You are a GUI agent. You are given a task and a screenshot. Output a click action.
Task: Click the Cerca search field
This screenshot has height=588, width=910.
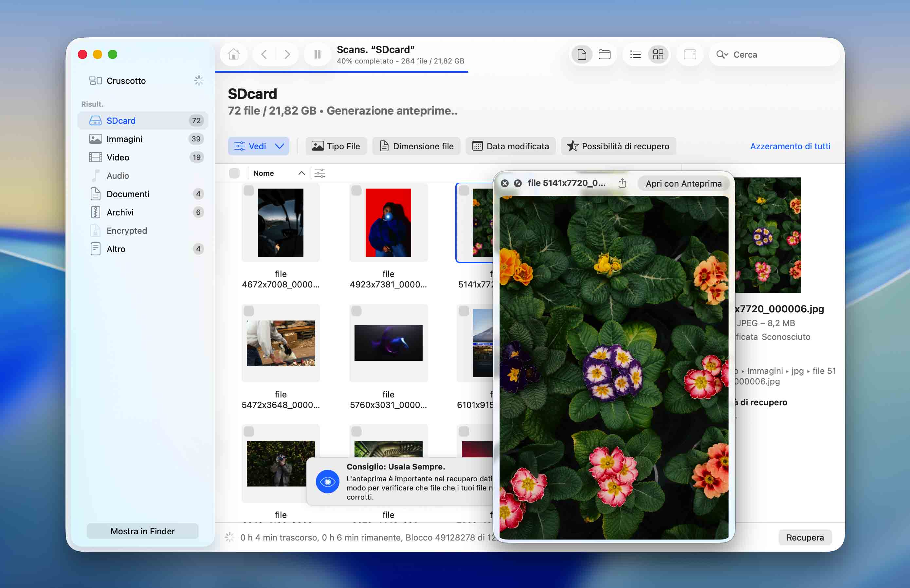(x=774, y=55)
